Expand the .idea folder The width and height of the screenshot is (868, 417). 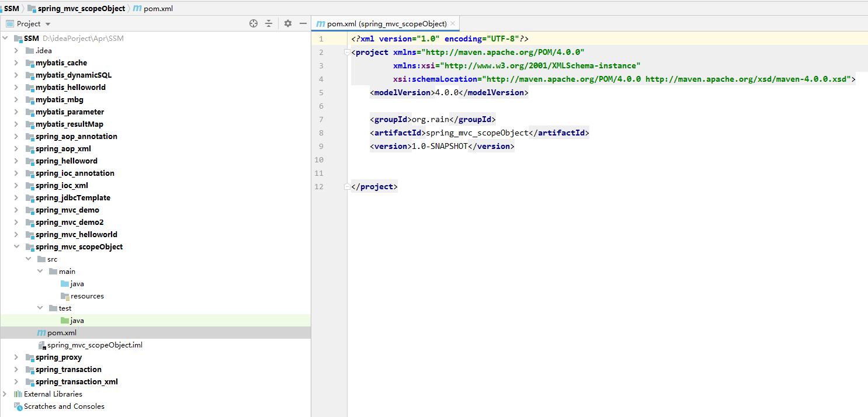(x=17, y=51)
